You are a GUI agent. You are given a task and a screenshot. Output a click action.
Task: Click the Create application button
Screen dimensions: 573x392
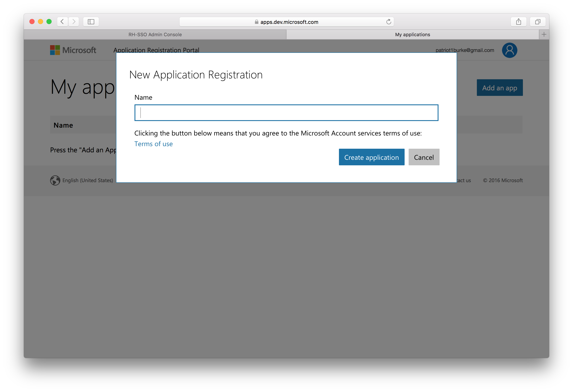pos(371,157)
